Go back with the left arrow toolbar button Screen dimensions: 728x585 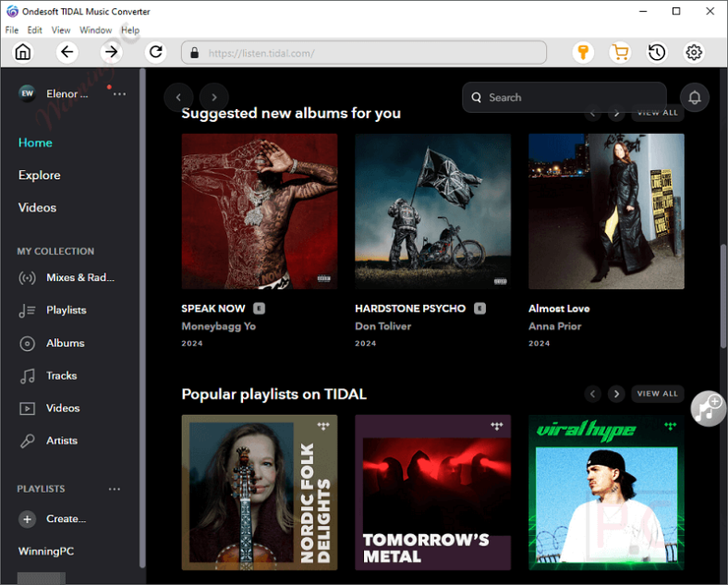pyautogui.click(x=67, y=52)
